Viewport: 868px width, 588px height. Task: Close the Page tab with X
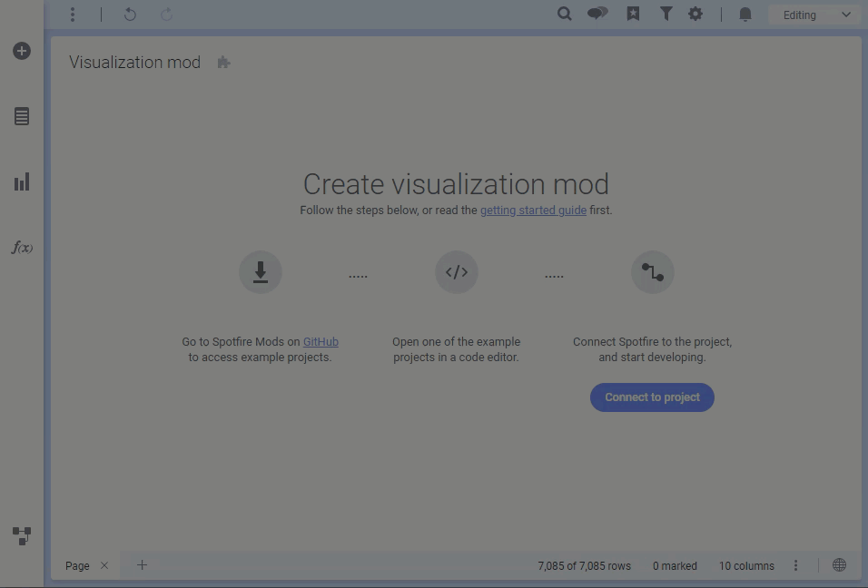104,565
